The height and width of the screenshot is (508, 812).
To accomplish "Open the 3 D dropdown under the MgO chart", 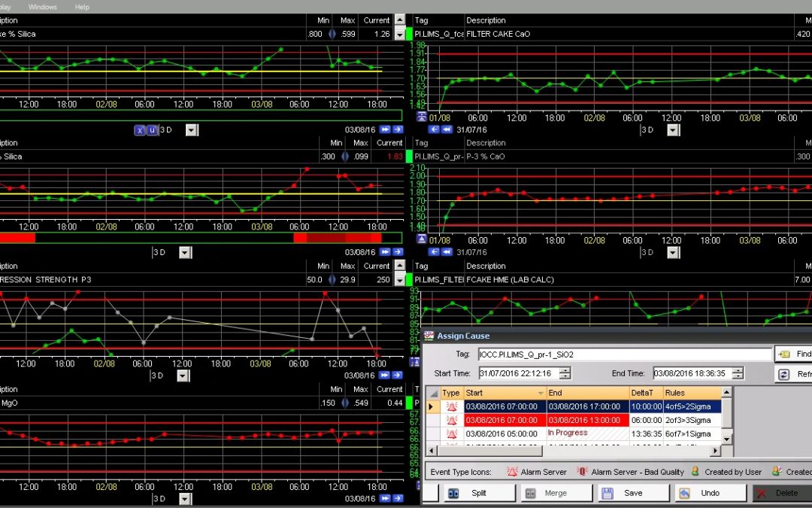I will 185,499.
